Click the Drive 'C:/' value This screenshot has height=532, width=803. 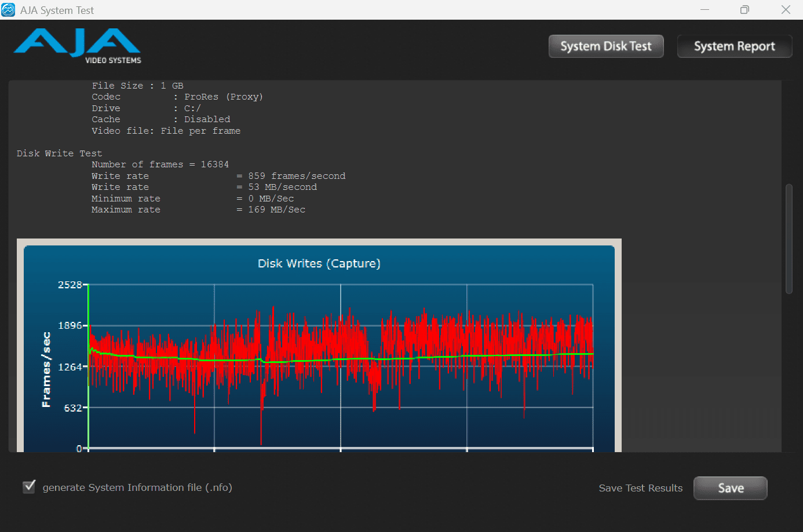click(x=192, y=108)
